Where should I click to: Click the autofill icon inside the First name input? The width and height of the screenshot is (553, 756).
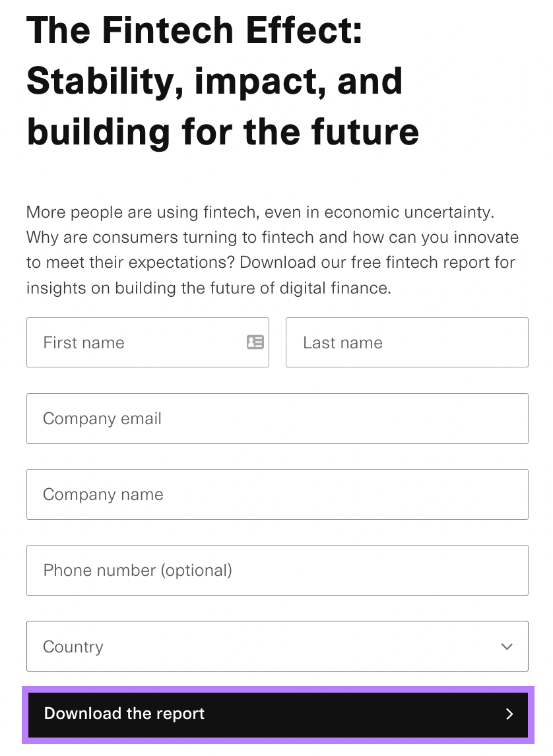pyautogui.click(x=255, y=342)
